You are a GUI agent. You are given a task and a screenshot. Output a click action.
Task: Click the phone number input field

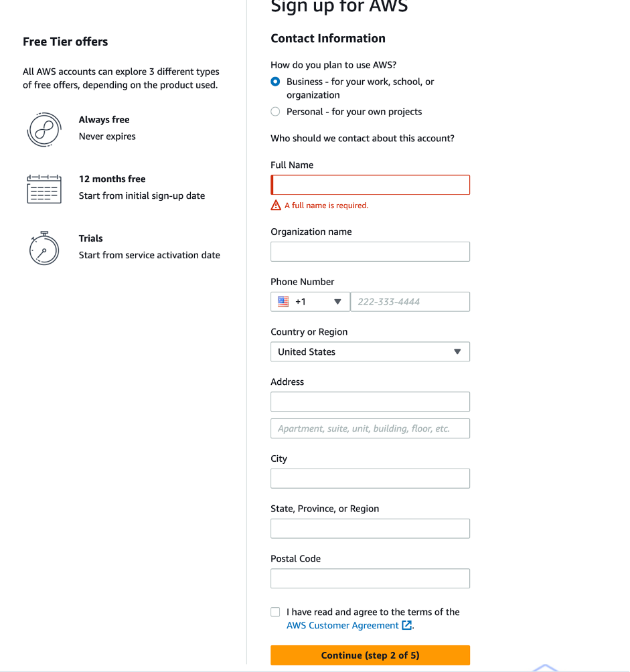[x=410, y=302]
